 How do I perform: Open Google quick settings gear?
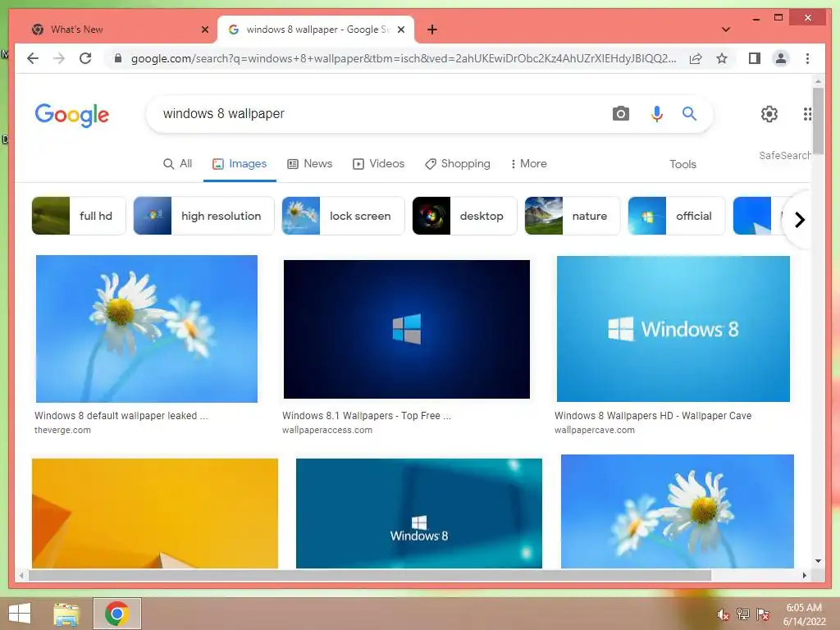(769, 113)
